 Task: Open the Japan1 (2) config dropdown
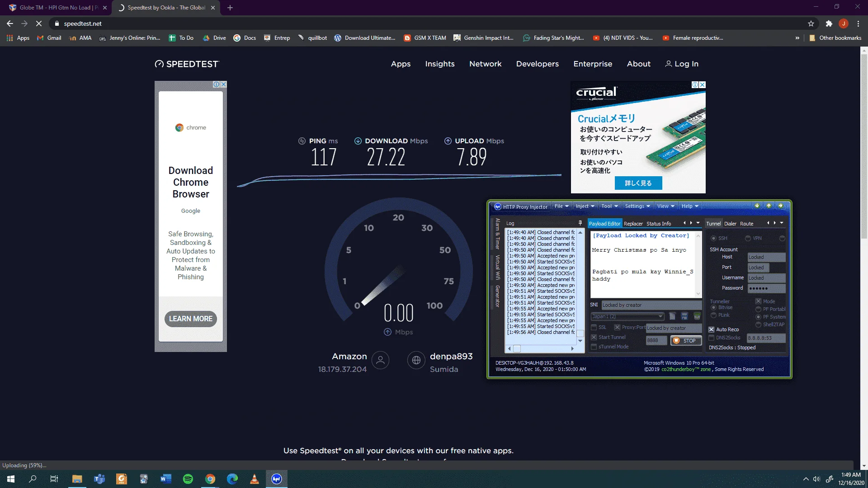click(627, 316)
